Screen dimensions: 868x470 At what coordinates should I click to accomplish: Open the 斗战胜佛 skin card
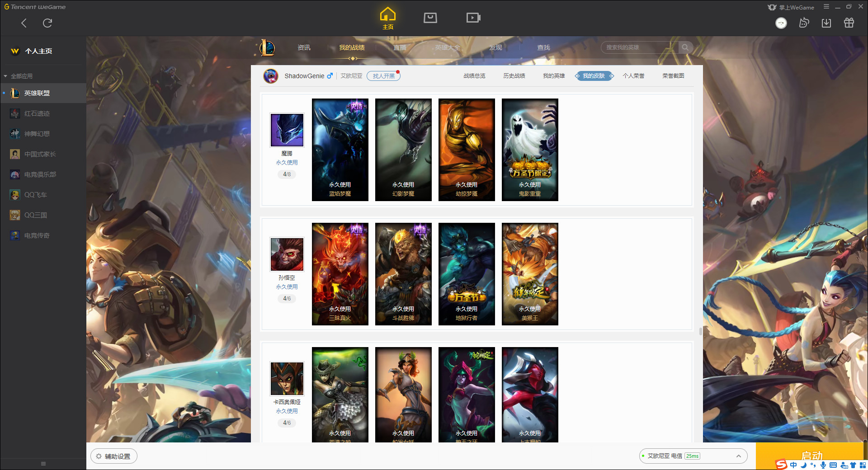(403, 274)
